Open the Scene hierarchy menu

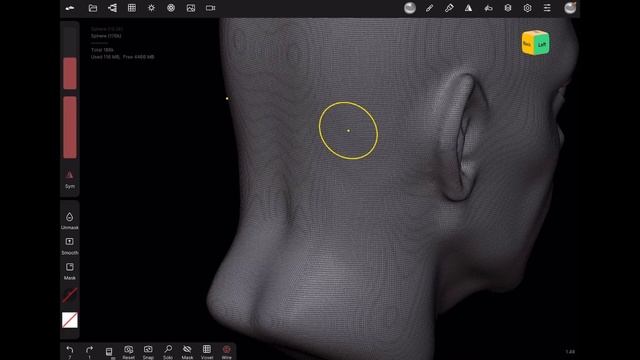(112, 8)
